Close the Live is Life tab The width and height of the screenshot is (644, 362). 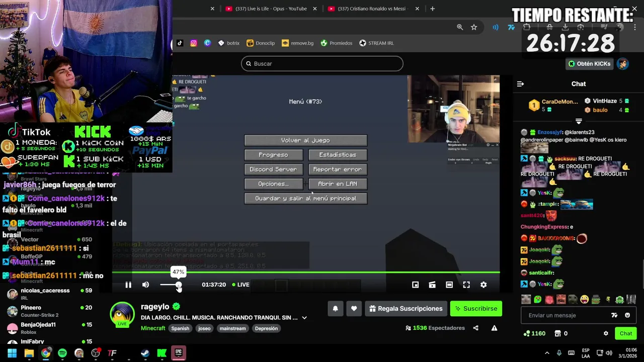315,9
